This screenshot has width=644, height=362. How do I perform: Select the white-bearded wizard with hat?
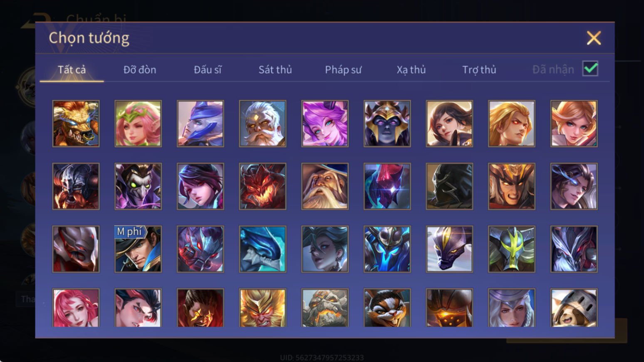point(325,186)
